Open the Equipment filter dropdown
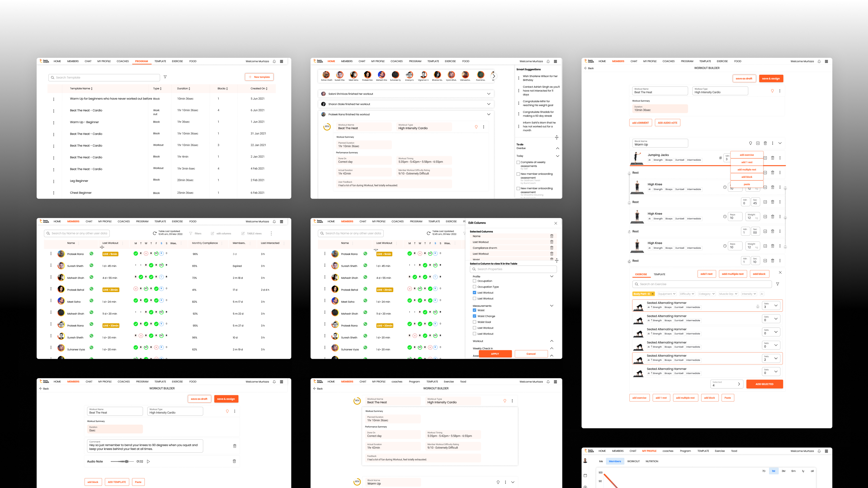The height and width of the screenshot is (488, 868). 667,294
